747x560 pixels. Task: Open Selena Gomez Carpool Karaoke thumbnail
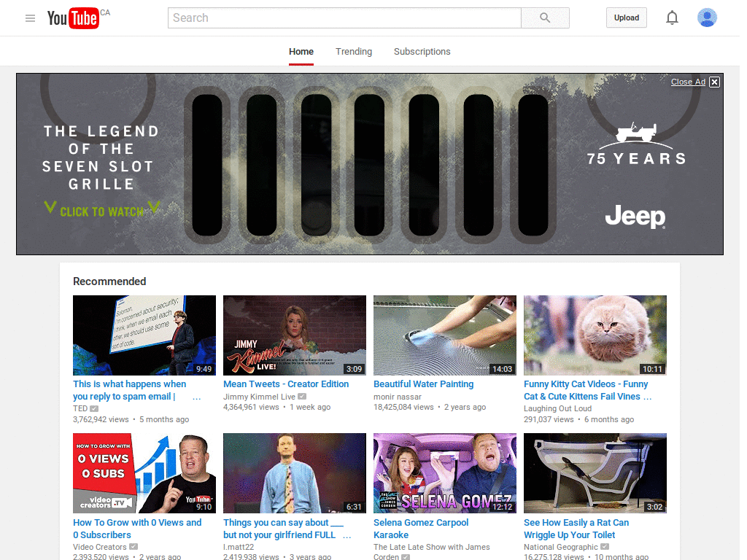tap(445, 472)
